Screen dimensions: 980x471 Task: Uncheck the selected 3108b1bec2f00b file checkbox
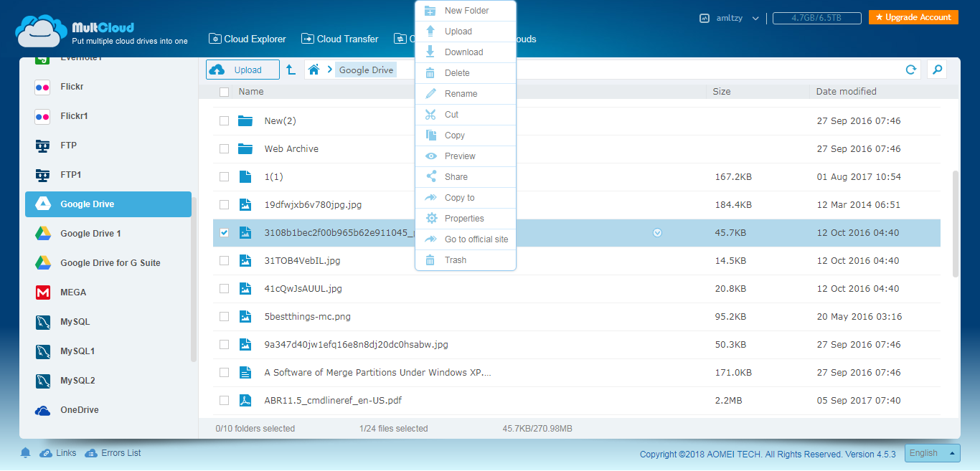click(x=224, y=233)
